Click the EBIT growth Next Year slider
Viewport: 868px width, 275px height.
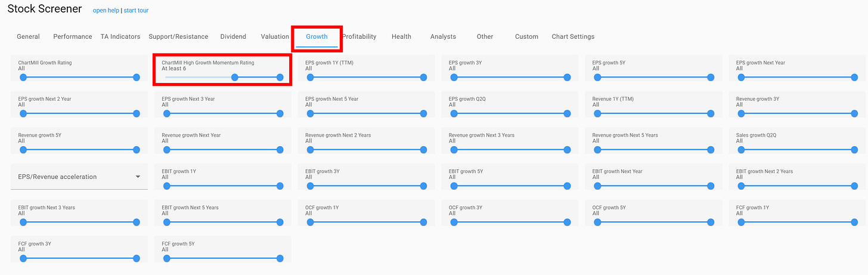(653, 186)
